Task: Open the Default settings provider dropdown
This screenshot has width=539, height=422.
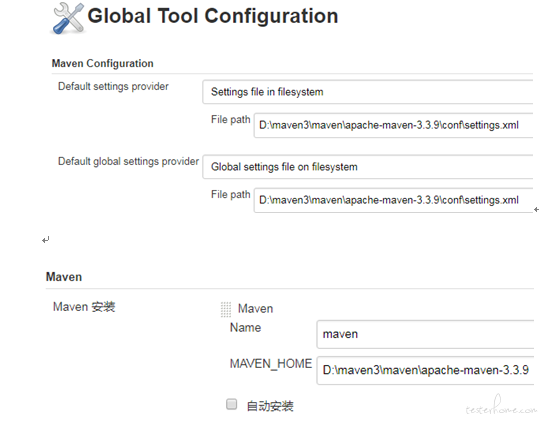Action: (x=368, y=92)
